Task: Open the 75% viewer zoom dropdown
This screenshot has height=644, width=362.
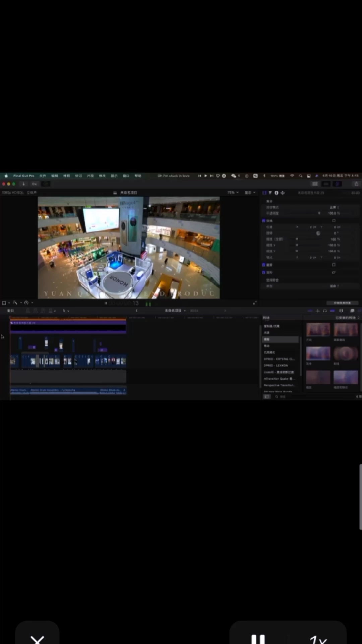Action: (233, 193)
